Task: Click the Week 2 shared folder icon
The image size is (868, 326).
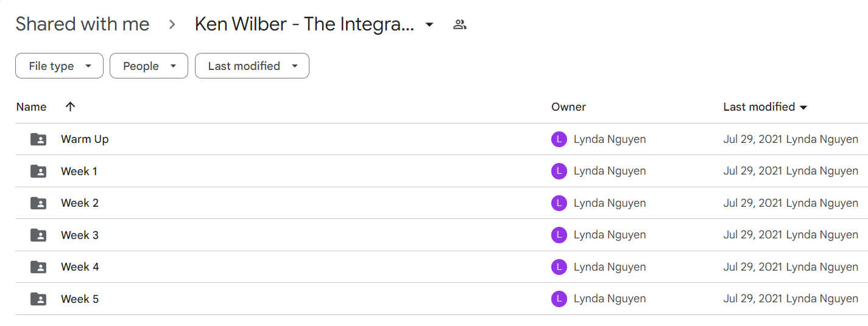Action: (38, 203)
